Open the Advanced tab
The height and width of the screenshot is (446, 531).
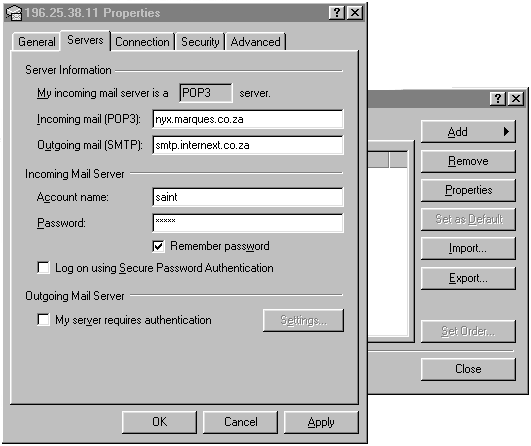[x=256, y=42]
